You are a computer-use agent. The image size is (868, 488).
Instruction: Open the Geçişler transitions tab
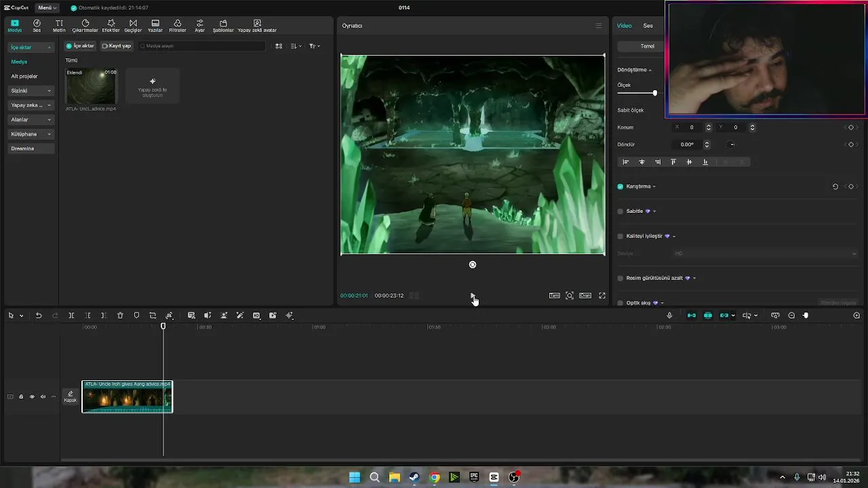(x=133, y=26)
